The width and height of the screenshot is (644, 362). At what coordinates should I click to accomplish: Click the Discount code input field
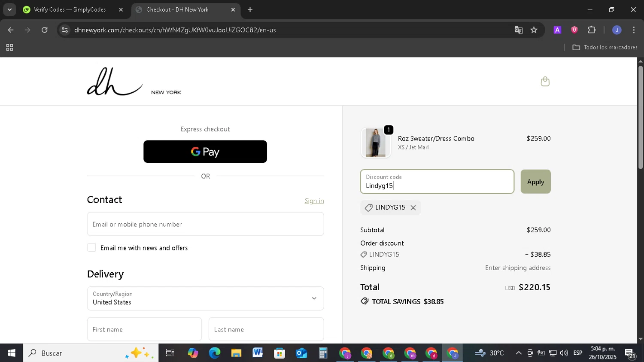[x=437, y=182]
